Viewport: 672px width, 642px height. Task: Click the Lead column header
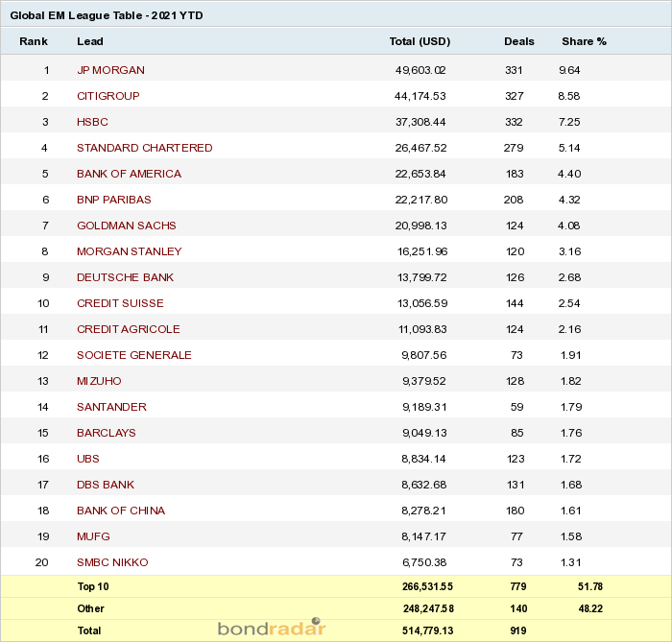[90, 41]
